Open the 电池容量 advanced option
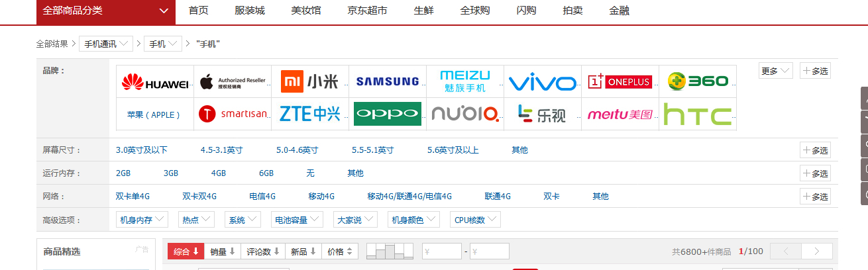 [297, 220]
